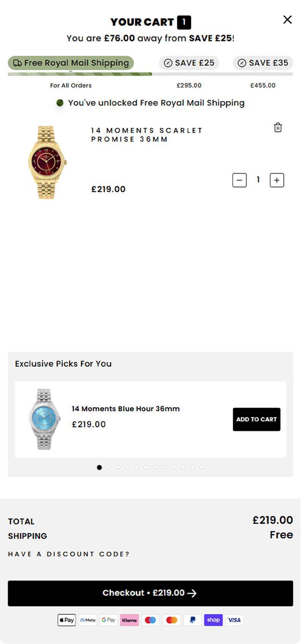
Task: Click the Klarna payment icon
Action: click(x=129, y=620)
